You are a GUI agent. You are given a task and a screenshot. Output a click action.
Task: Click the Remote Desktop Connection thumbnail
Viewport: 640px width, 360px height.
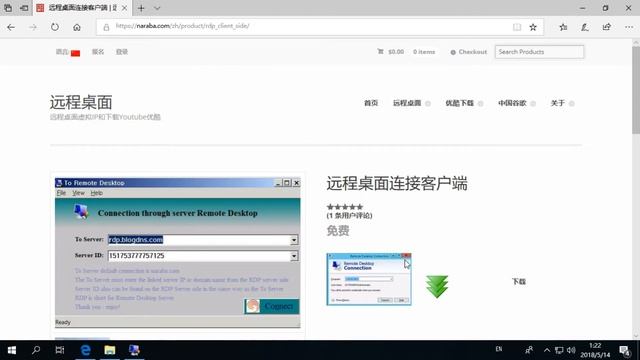coord(369,279)
